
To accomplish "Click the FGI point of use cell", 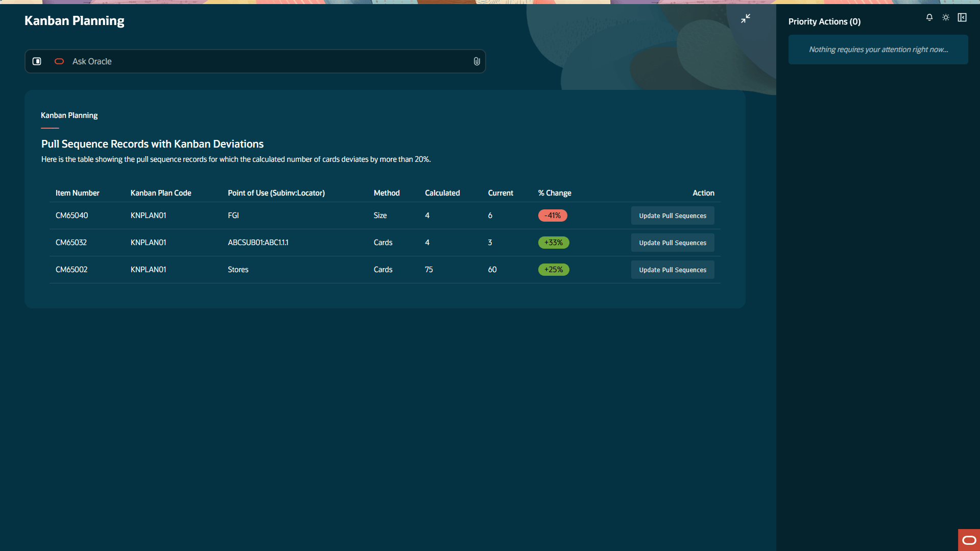I will (233, 215).
